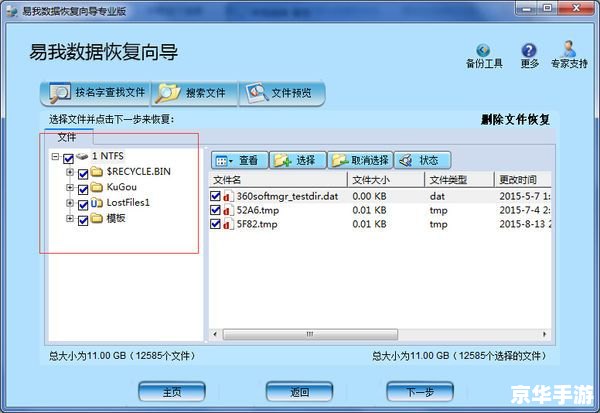Sort by 文件大小 column header
This screenshot has width=600, height=413.
(386, 180)
